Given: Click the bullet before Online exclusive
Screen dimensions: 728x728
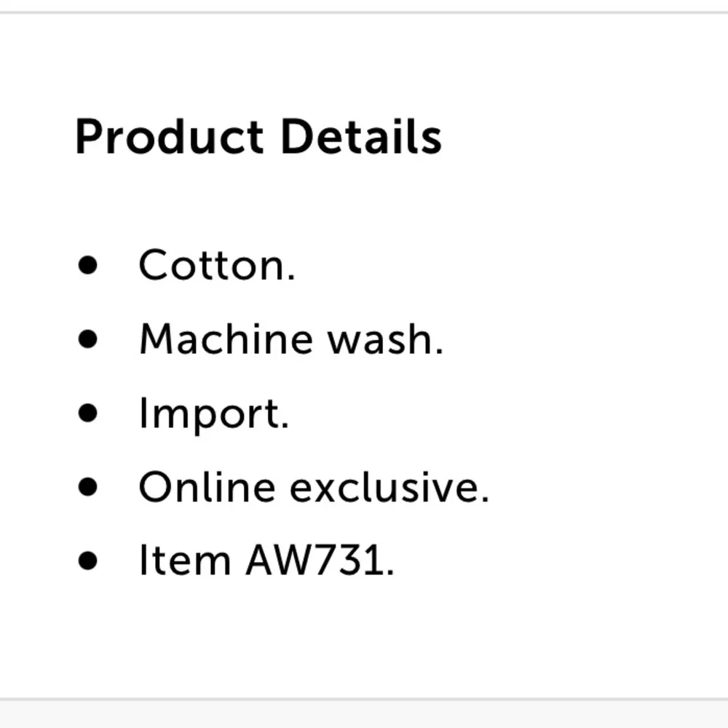Looking at the screenshot, I should click(88, 487).
